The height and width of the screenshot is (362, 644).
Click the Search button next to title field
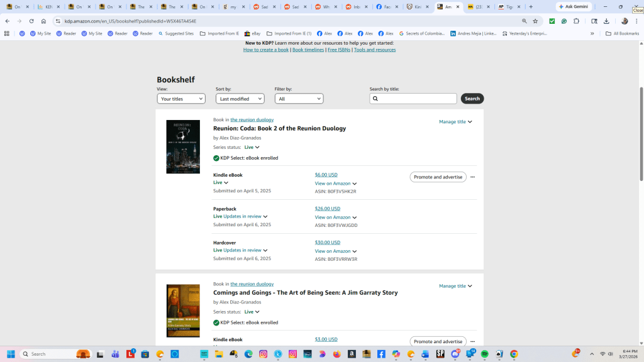[x=472, y=99]
